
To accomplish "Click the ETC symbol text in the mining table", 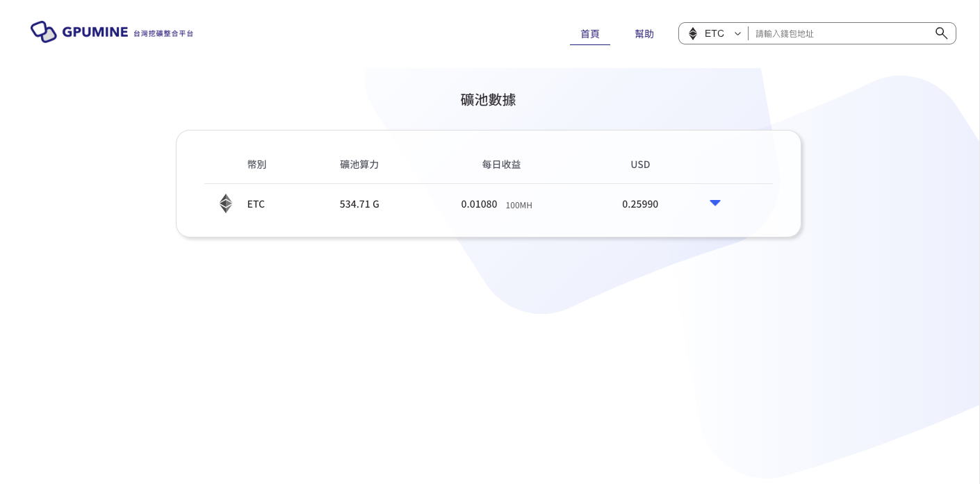I will coord(256,203).
